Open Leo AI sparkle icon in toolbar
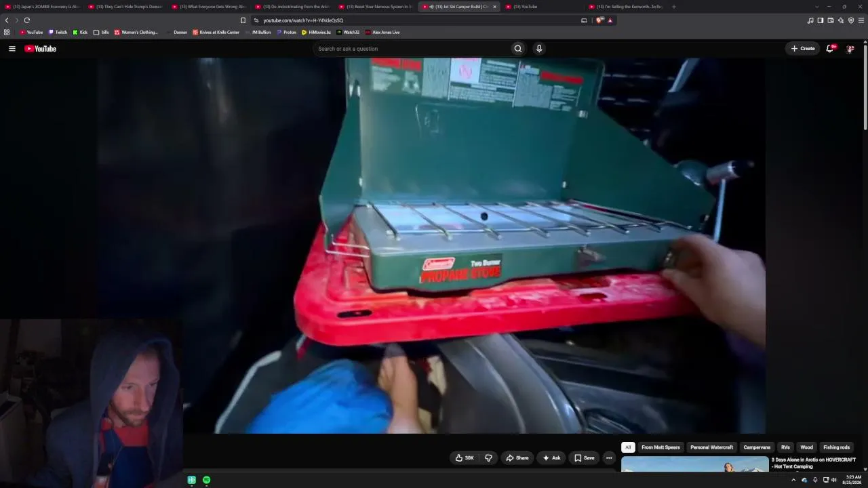This screenshot has width=868, height=488. click(841, 20)
